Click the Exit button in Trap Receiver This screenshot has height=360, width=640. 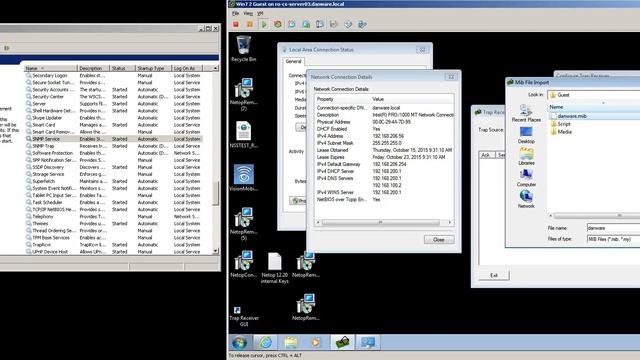[494, 275]
